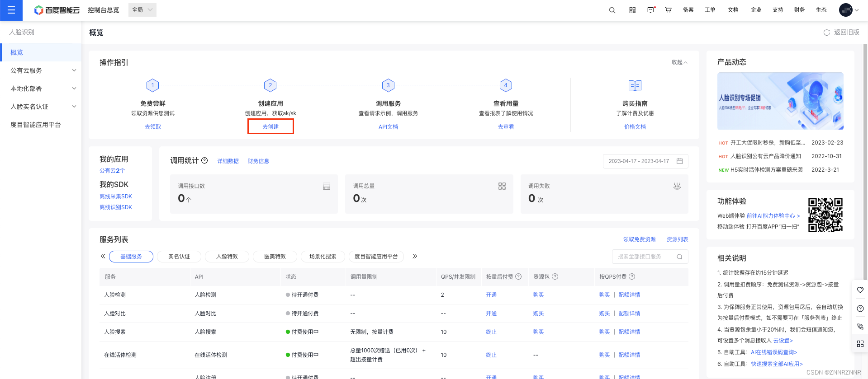This screenshot has height=379, width=868.
Task: Open the product grid icon in top bar
Action: click(632, 10)
